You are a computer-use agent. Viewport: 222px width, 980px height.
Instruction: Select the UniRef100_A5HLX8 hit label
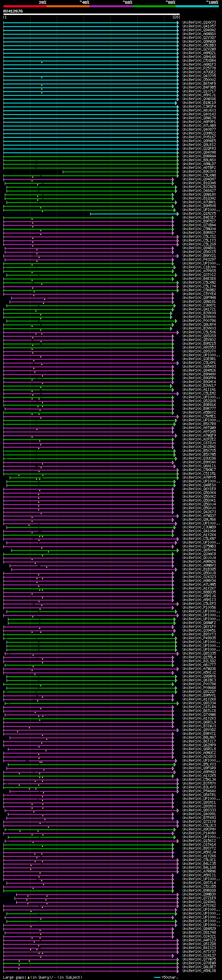(x=199, y=971)
